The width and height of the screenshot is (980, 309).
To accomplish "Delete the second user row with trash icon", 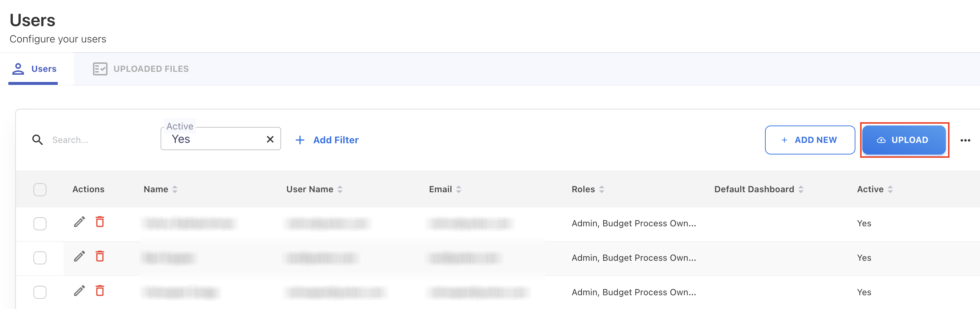I will (x=100, y=256).
